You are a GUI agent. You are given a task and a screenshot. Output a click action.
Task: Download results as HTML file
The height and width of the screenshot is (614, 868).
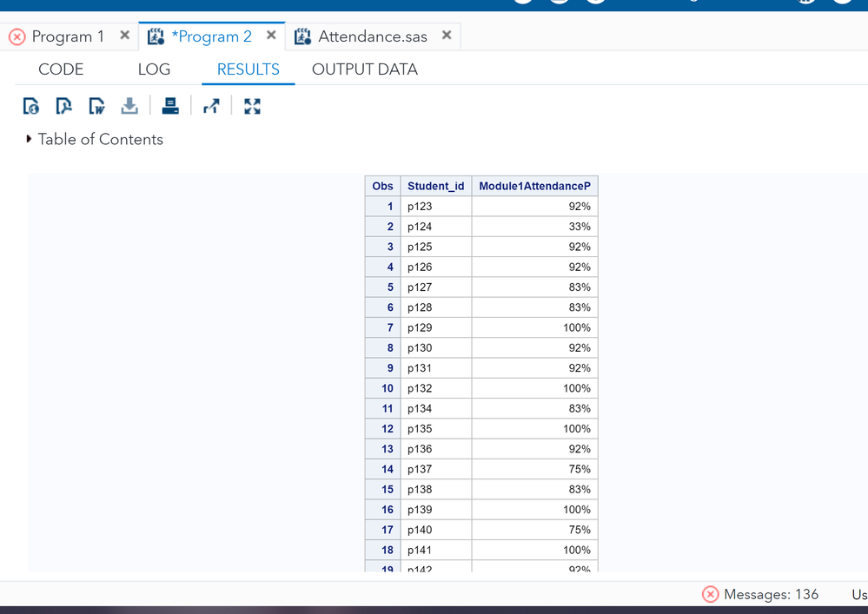pos(31,106)
